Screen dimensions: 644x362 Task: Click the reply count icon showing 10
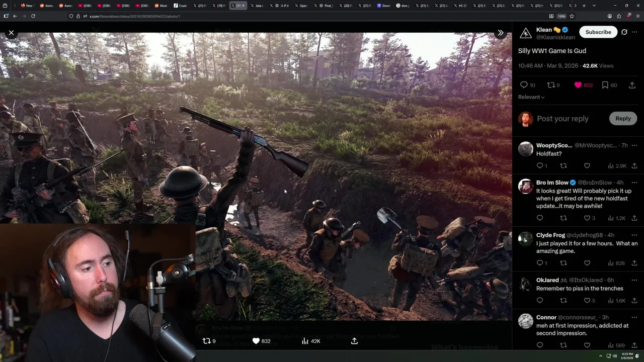[x=527, y=85]
